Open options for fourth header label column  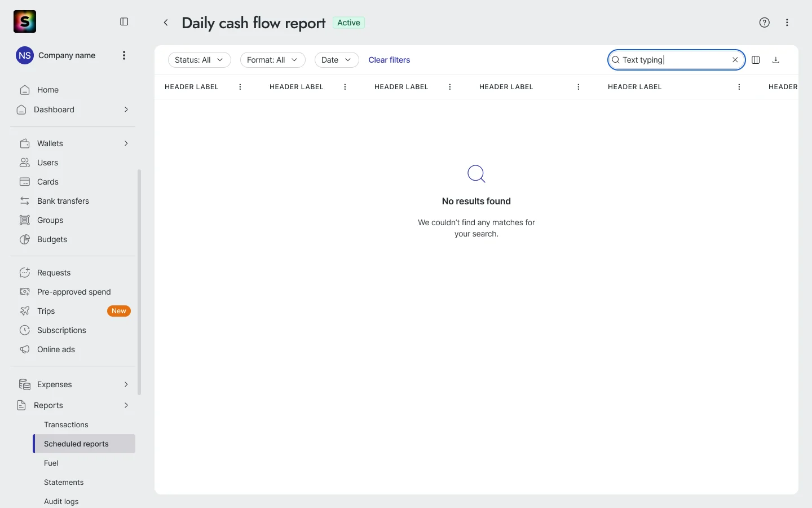pyautogui.click(x=579, y=87)
